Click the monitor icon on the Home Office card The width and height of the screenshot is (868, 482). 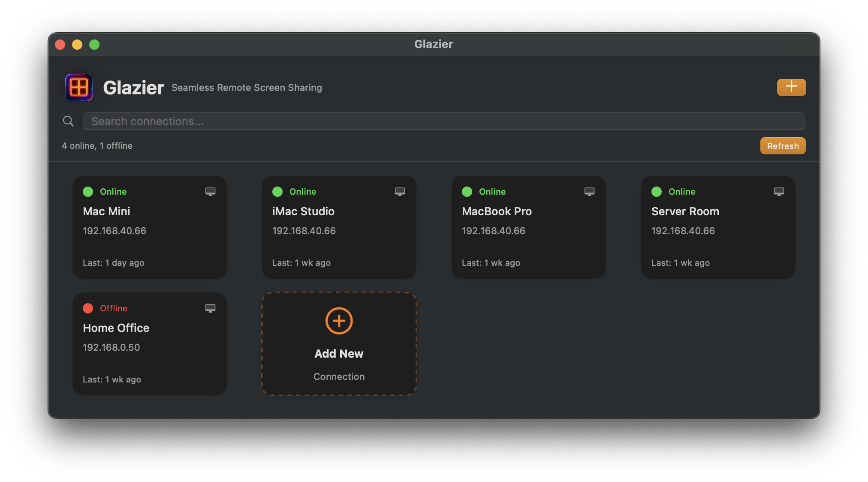tap(211, 308)
